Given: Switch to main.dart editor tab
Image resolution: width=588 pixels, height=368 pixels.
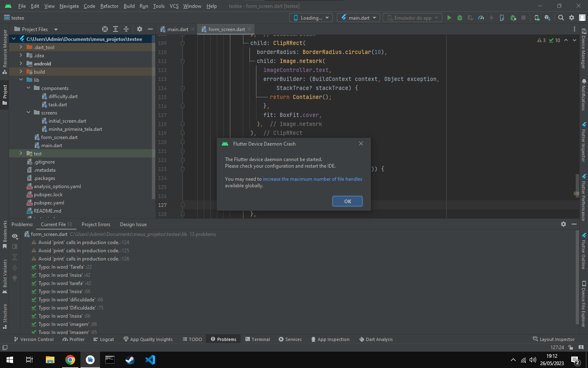Looking at the screenshot, I should (178, 29).
